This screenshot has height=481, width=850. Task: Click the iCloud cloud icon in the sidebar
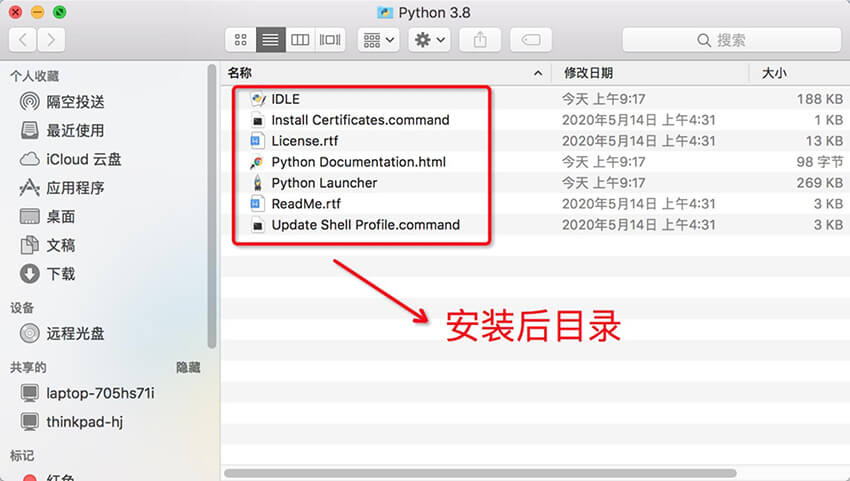29,159
